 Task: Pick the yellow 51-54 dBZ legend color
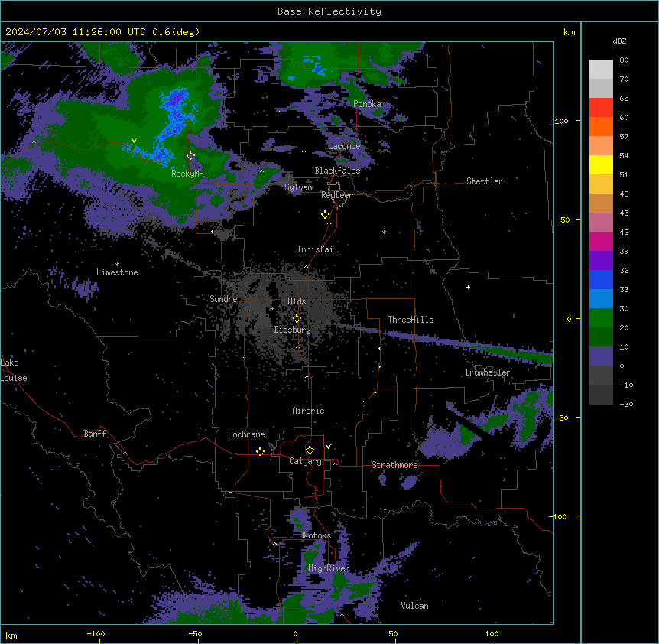tap(601, 164)
